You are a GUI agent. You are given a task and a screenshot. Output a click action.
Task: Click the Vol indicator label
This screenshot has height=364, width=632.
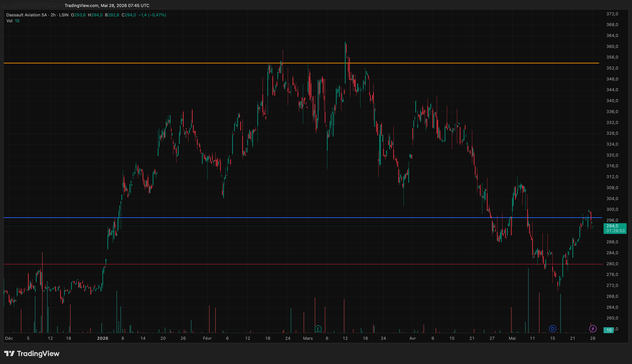point(9,21)
